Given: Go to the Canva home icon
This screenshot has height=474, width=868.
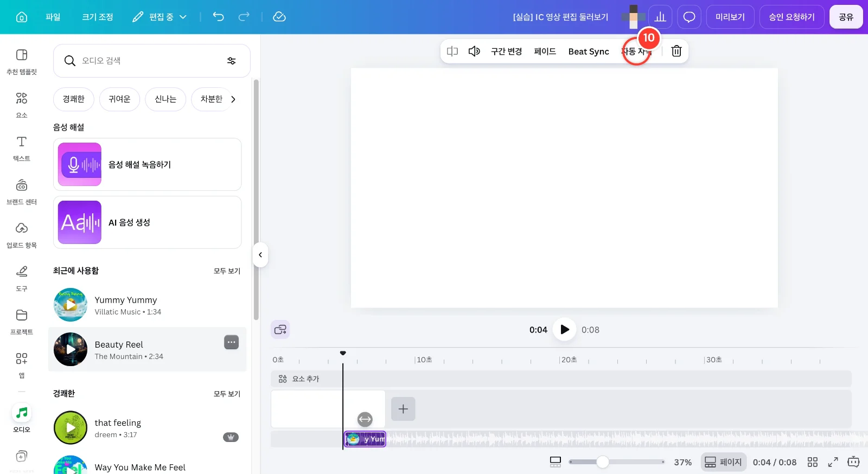Looking at the screenshot, I should [22, 17].
